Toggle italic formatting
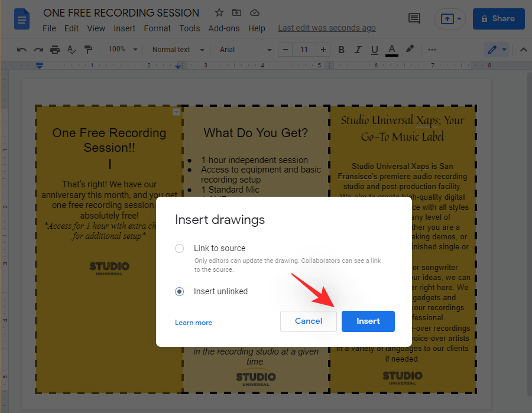This screenshot has width=532, height=413. click(x=357, y=50)
